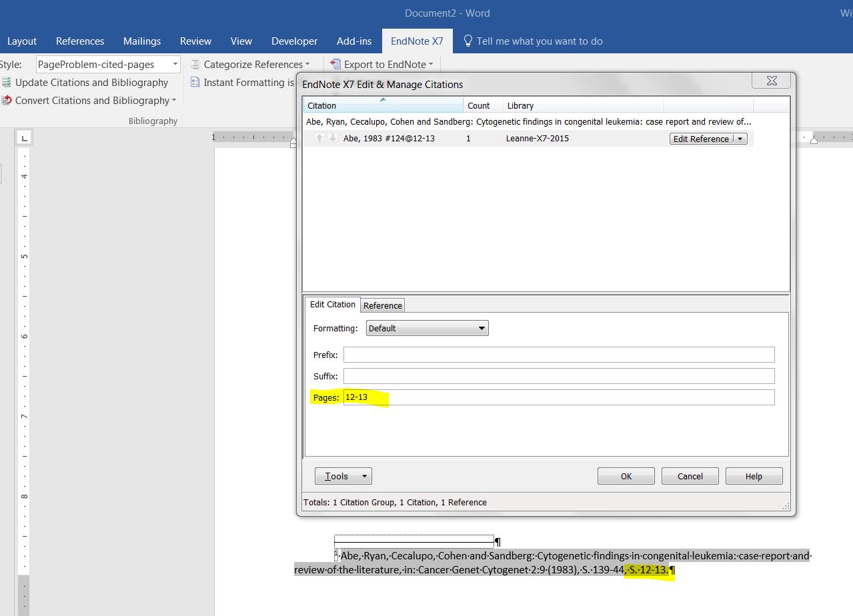Click the Instant Formatting icon
Viewport: 853px width, 616px height.
(x=195, y=83)
